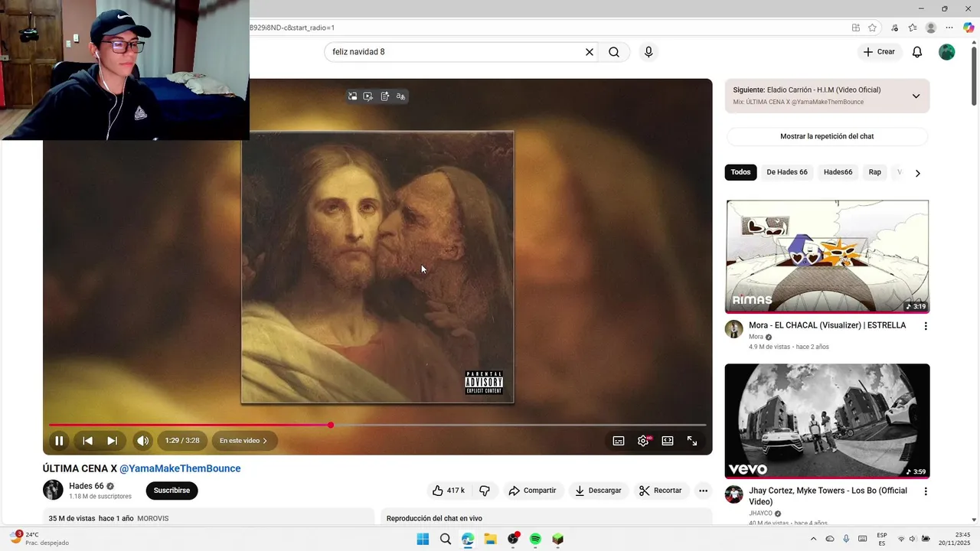Open File Explorer from the taskbar
The width and height of the screenshot is (980, 551).
pyautogui.click(x=490, y=539)
